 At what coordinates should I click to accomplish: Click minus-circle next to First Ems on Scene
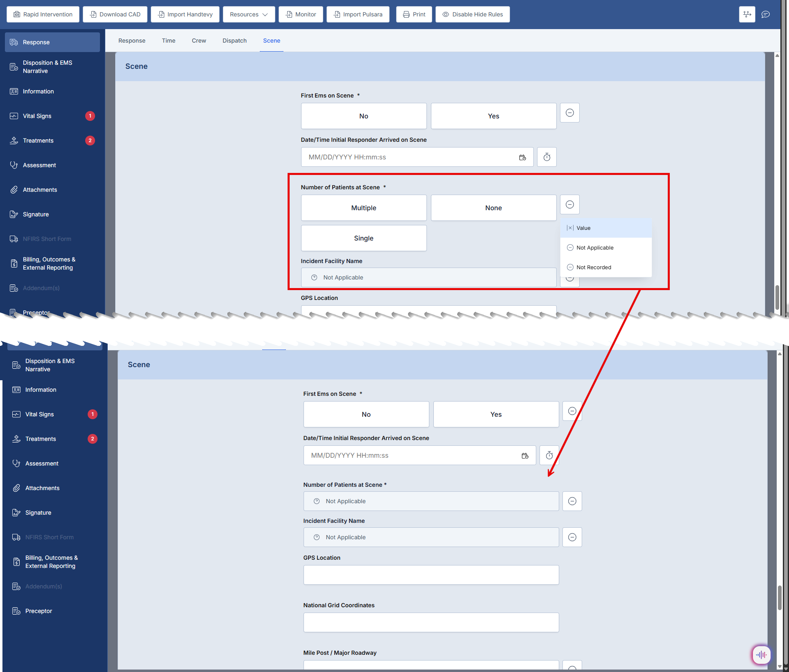point(569,113)
